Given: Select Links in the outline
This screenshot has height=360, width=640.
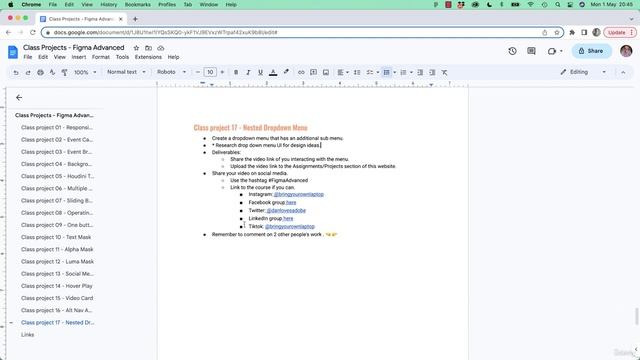Looking at the screenshot, I should pos(27,335).
